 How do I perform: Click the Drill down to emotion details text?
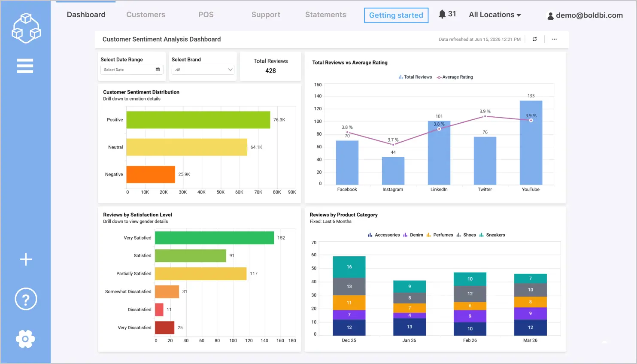pos(132,99)
